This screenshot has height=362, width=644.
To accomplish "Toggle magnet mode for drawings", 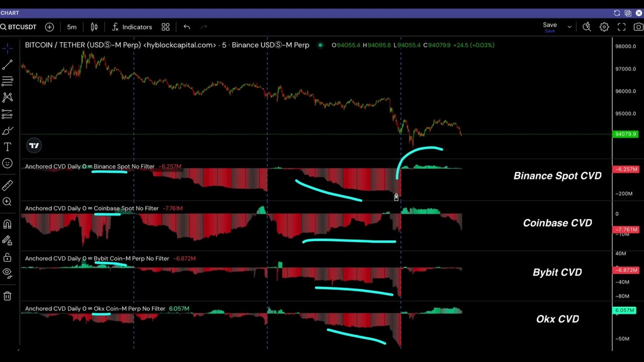I will click(7, 224).
